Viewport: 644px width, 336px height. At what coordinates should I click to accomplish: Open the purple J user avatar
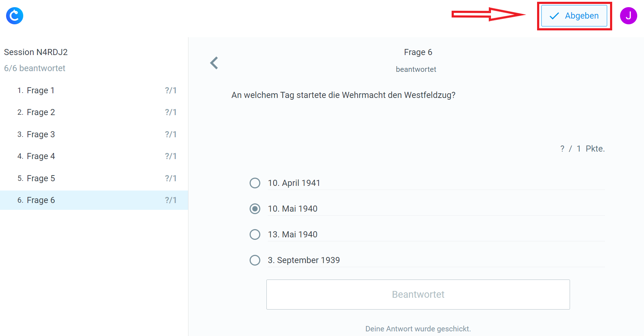click(628, 16)
